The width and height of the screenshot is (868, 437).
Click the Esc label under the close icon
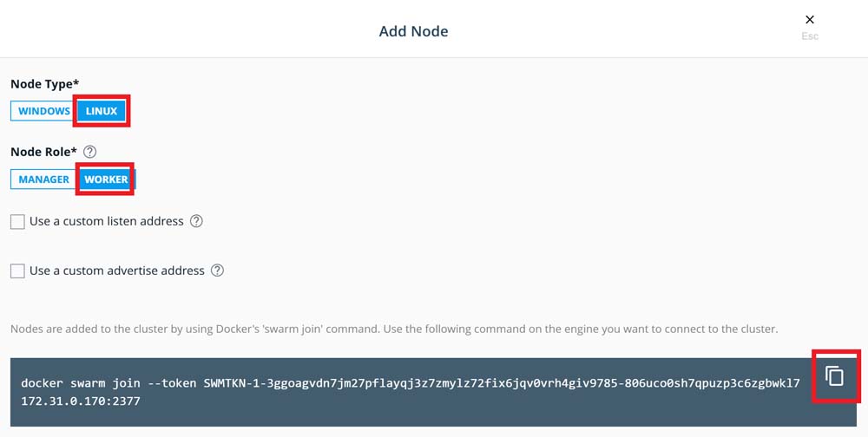810,36
